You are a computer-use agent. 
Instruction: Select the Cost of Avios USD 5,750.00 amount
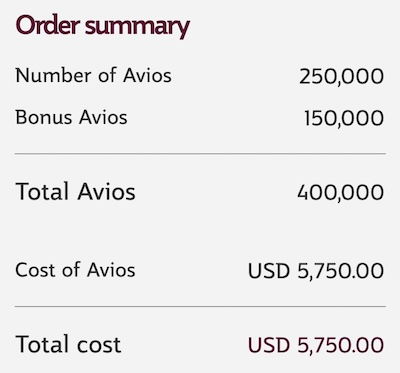tap(316, 271)
